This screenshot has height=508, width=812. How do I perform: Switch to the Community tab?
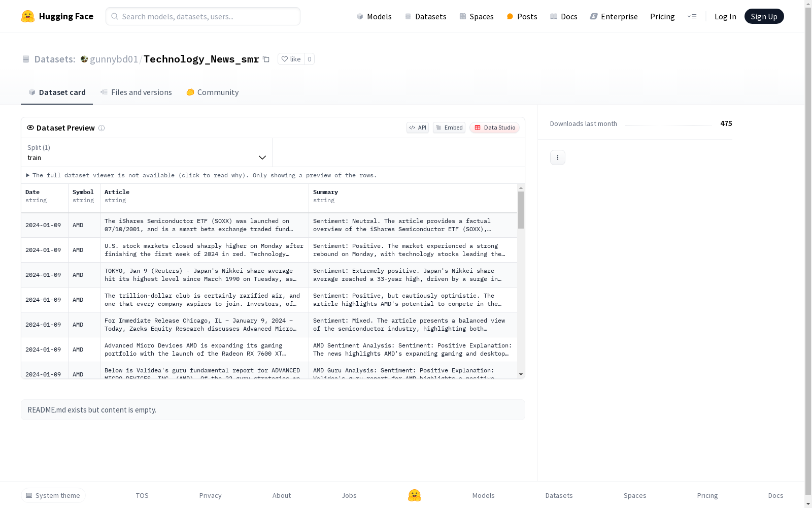(x=212, y=92)
